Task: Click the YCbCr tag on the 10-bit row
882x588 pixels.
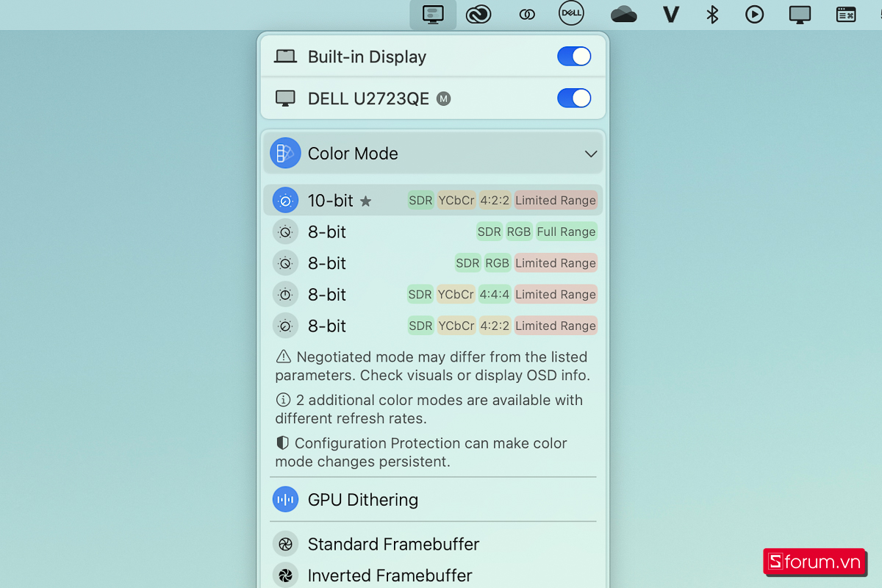Action: coord(456,200)
